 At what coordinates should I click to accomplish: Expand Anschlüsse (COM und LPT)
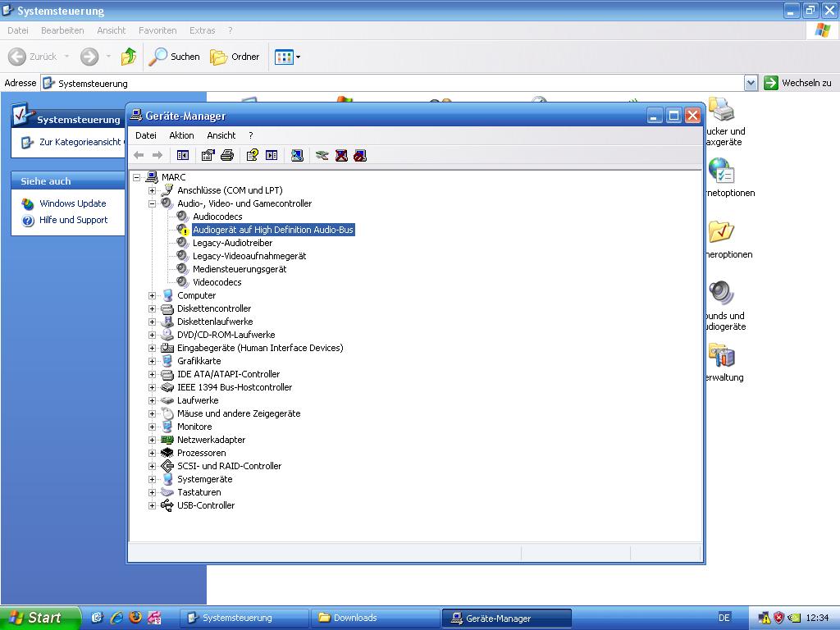(x=152, y=190)
